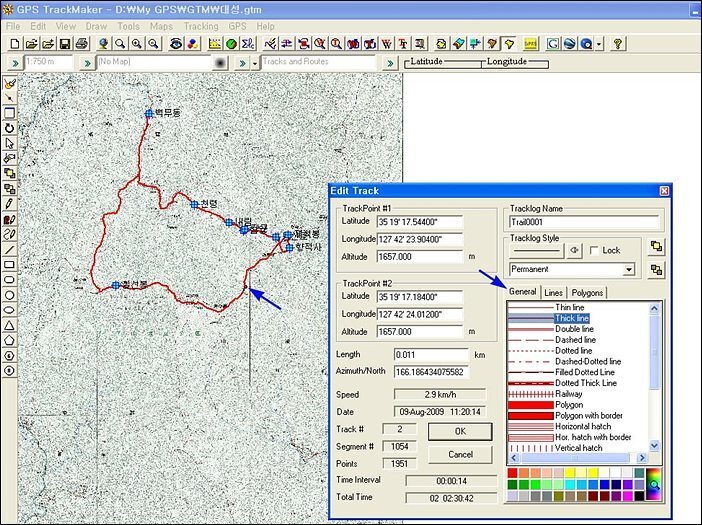The width and height of the screenshot is (702, 525).
Task: Select the pencil draw tool
Action: click(9, 204)
